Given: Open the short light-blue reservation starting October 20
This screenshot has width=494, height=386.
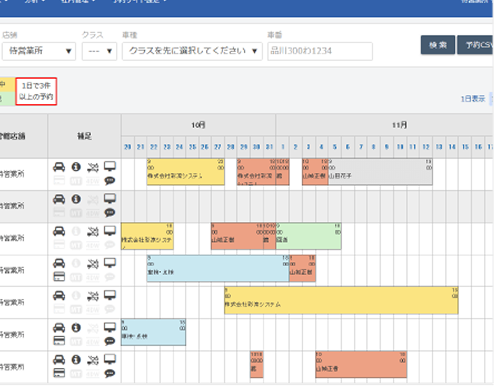Looking at the screenshot, I should coord(153,332).
